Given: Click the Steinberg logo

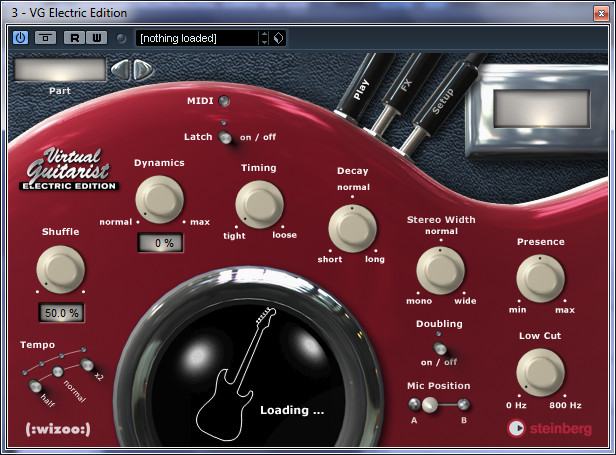Looking at the screenshot, I should 549,428.
